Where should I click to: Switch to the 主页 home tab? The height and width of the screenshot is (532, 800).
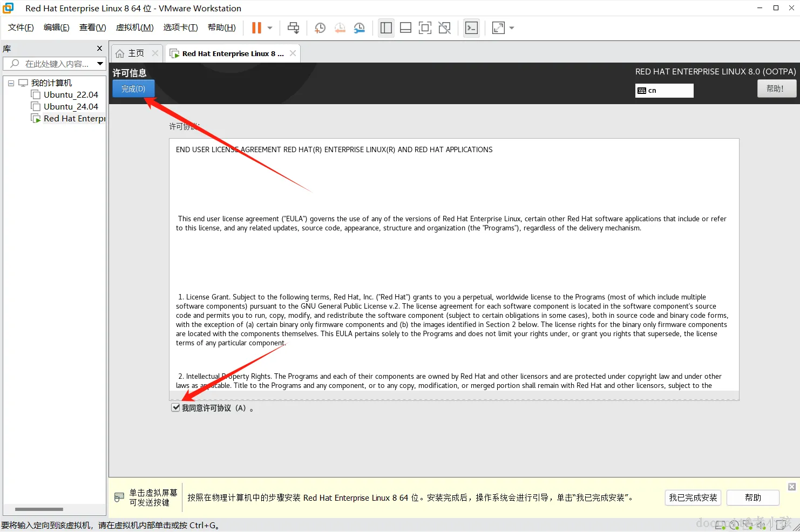[135, 53]
